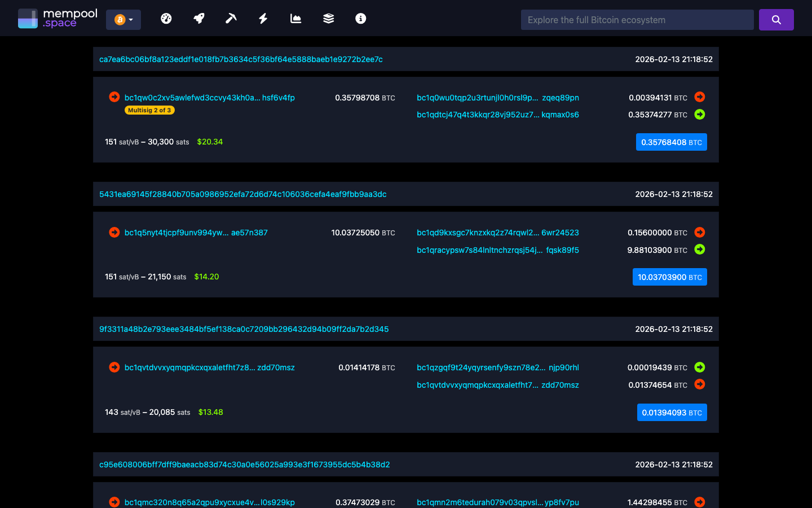The image size is (812, 508).
Task: Select the mining pickaxe icon
Action: [231, 19]
